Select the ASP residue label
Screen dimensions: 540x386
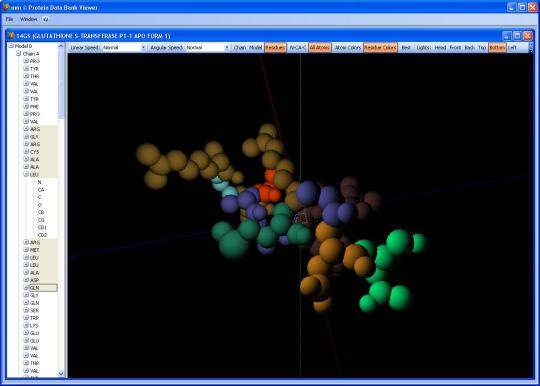[x=34, y=280]
